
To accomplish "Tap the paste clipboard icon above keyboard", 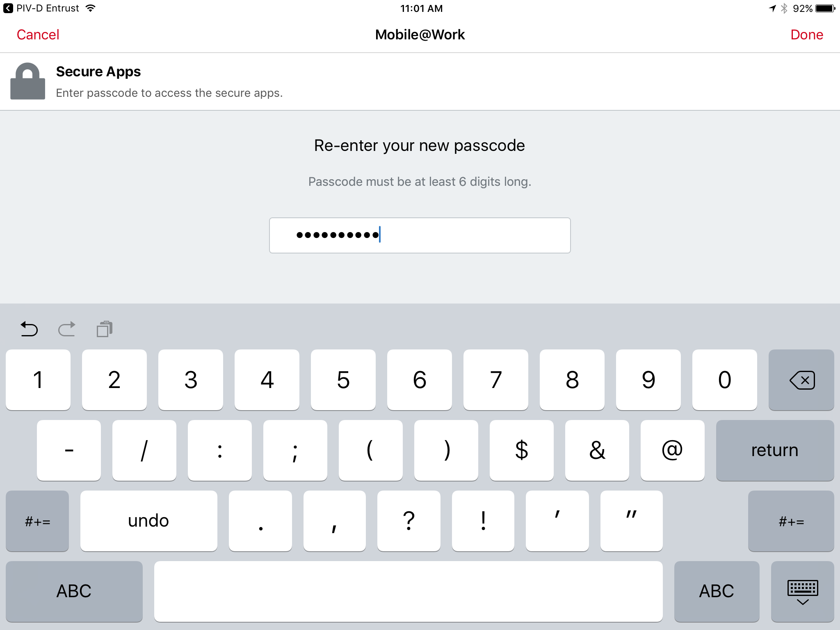I will click(105, 329).
